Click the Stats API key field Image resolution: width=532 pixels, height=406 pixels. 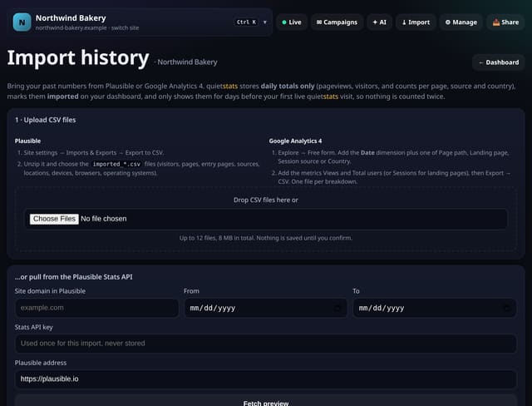266,344
